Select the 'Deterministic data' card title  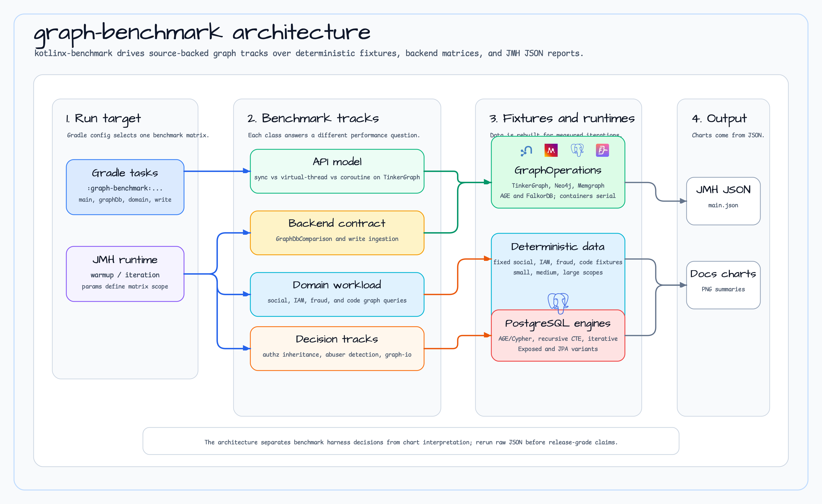pyautogui.click(x=558, y=247)
